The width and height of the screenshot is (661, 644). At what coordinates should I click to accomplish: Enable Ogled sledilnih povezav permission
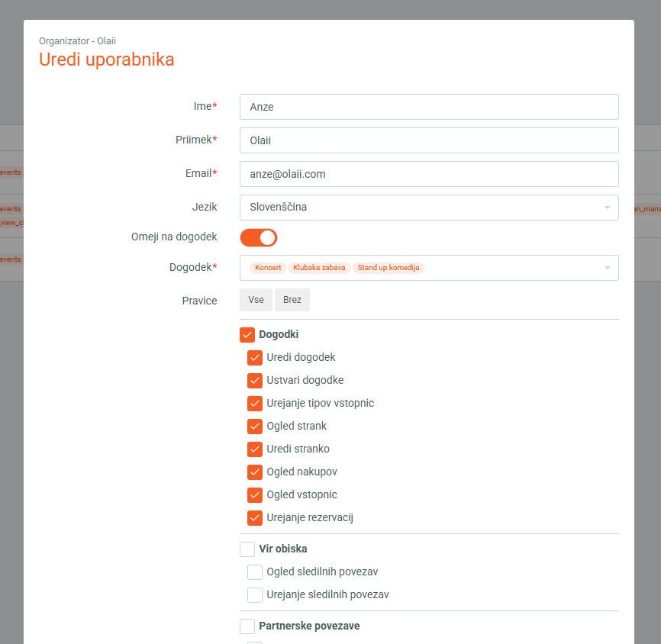tap(255, 572)
